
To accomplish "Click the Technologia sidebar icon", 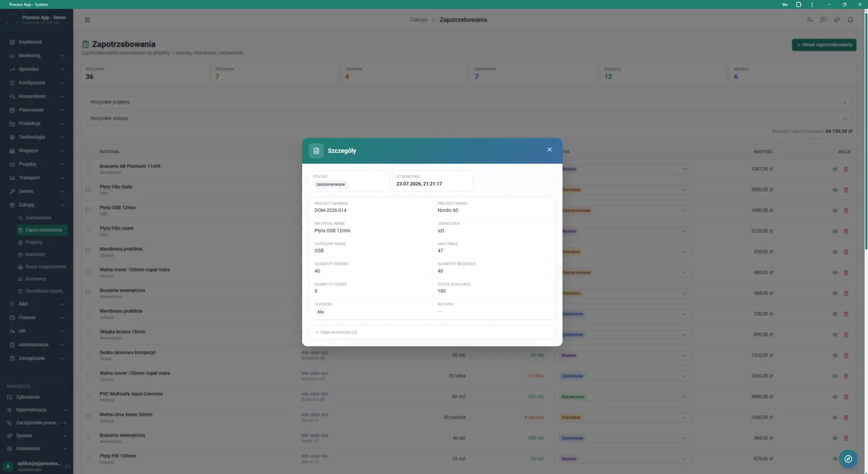I will [x=12, y=137].
